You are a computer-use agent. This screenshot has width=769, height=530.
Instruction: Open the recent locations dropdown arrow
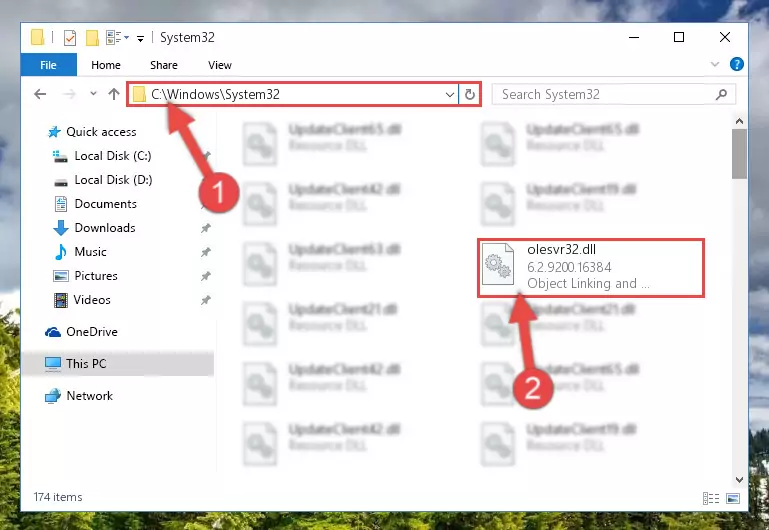click(x=93, y=94)
